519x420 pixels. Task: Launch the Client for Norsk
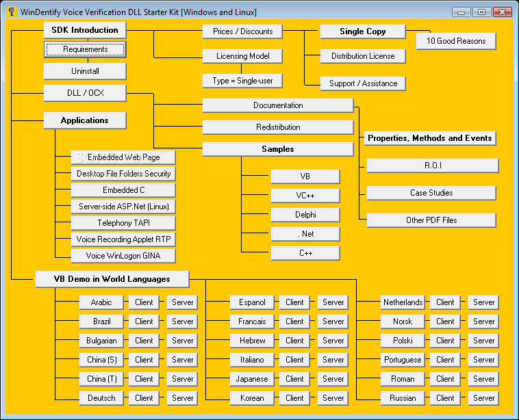click(445, 321)
